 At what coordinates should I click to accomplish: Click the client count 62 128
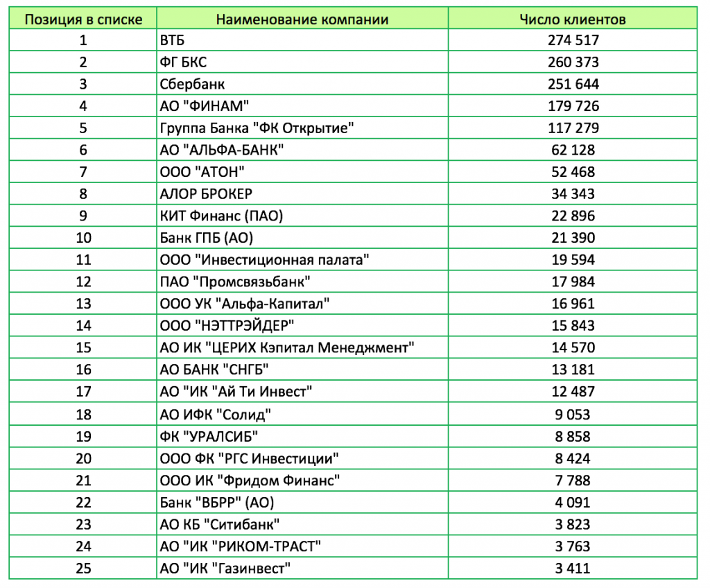coord(573,150)
